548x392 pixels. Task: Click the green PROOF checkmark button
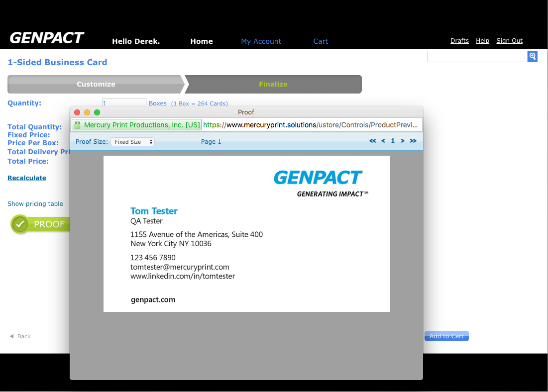(x=40, y=224)
